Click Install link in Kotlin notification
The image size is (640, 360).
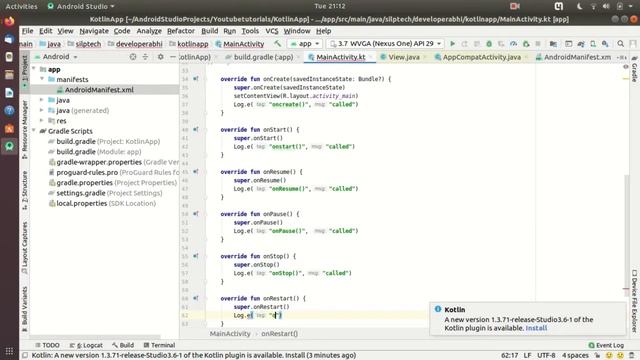[x=536, y=328]
